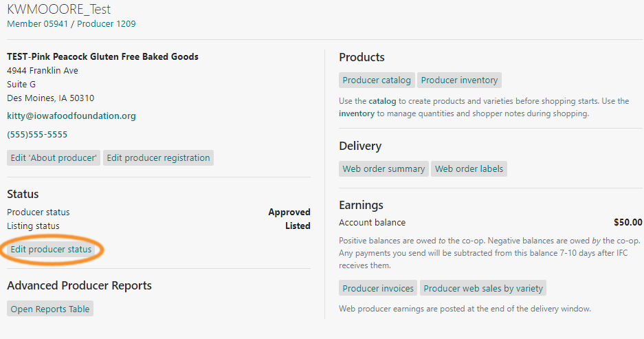Click the $50.00 account balance amount
Viewport: 644px width, 339px height.
628,223
